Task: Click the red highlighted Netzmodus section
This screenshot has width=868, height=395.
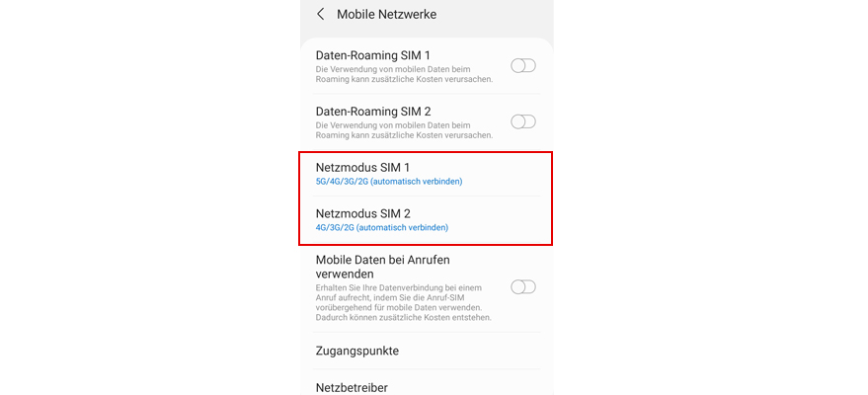Action: coord(426,197)
